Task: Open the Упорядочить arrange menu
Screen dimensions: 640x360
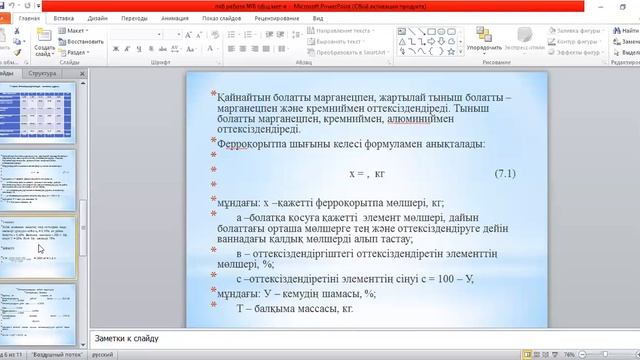Action: [x=484, y=41]
